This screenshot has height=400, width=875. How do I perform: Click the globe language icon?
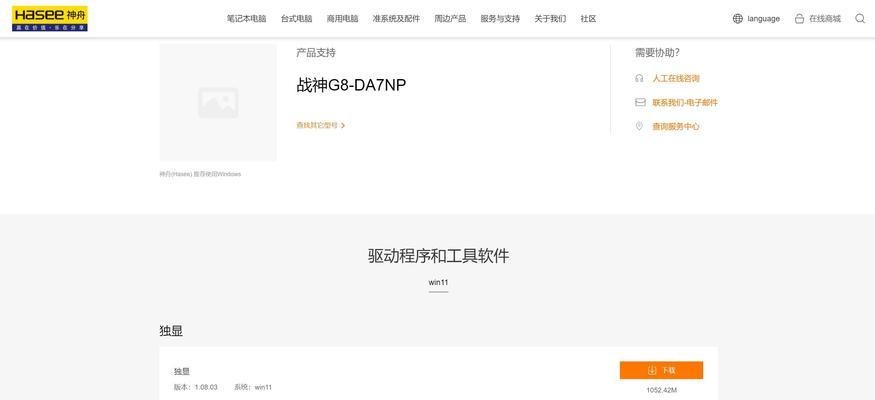[x=738, y=18]
